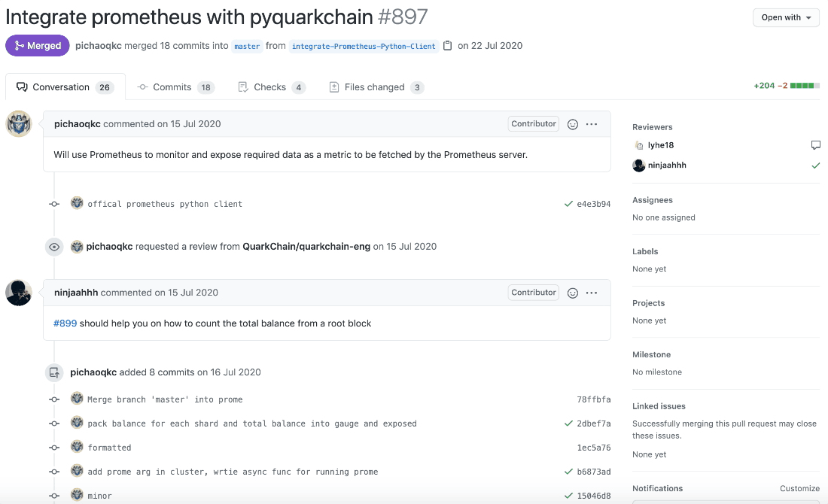Click the 'Labels' sidebar heading
The width and height of the screenshot is (828, 504).
645,251
